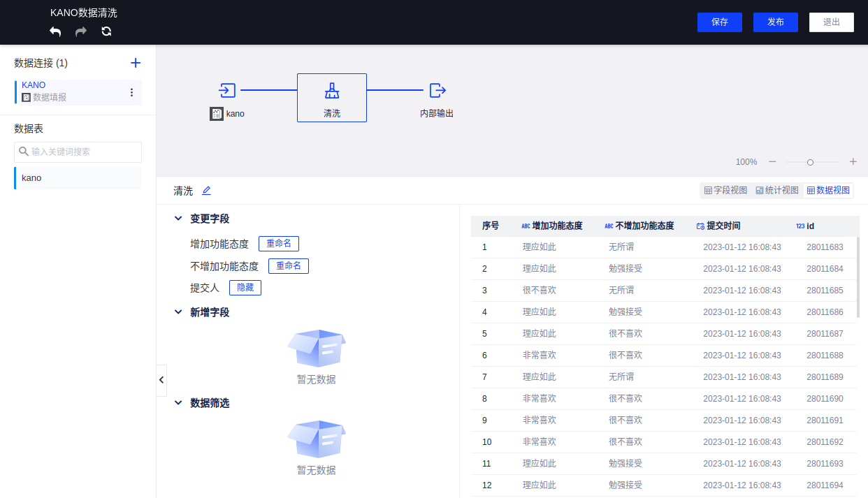Select the kano input node icon

(227, 90)
